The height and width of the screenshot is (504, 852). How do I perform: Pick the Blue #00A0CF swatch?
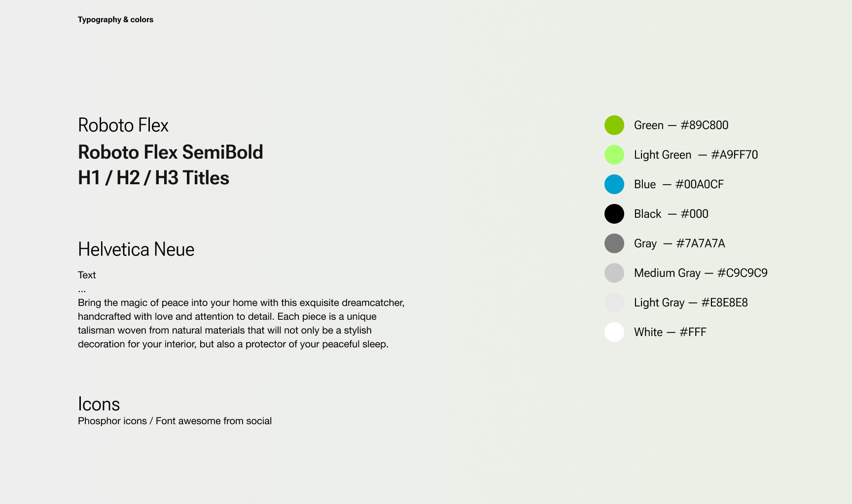pos(614,184)
